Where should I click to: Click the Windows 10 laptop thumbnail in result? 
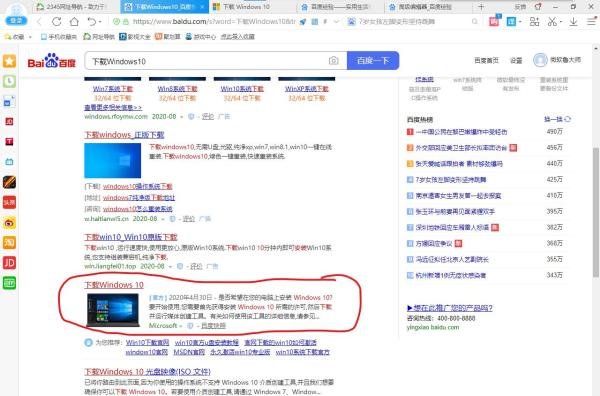[x=113, y=310]
